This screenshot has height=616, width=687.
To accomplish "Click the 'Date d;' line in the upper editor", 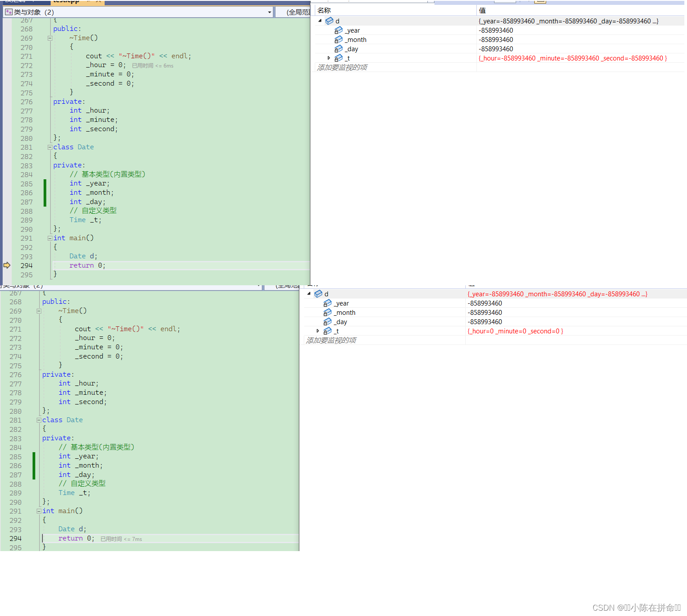I will tap(83, 256).
